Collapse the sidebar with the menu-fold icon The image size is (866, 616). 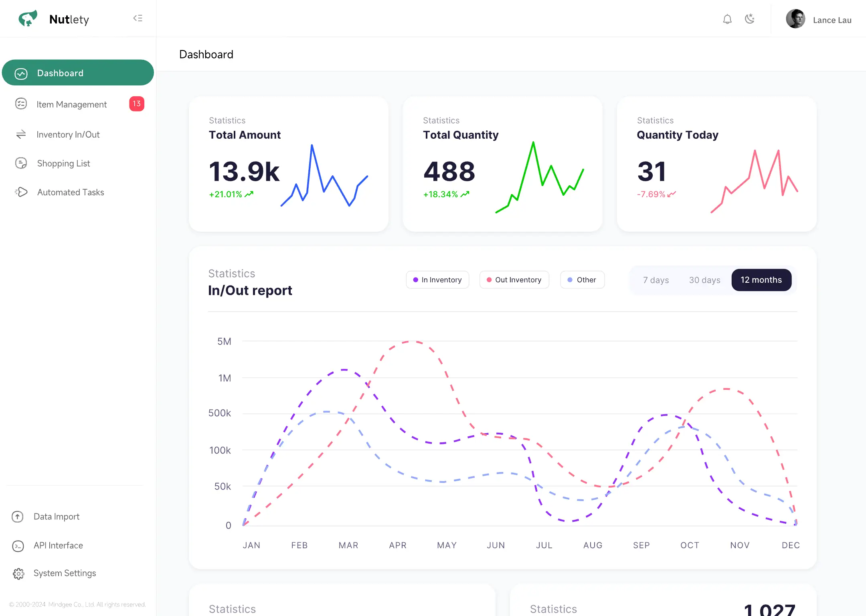pos(138,18)
